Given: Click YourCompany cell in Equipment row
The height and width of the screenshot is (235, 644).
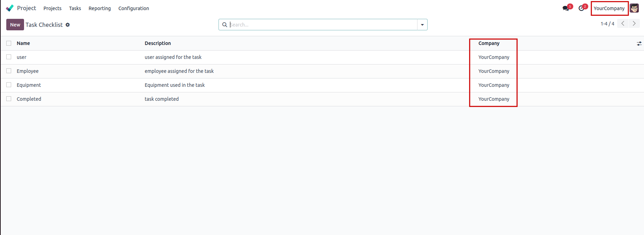Looking at the screenshot, I should tap(494, 85).
